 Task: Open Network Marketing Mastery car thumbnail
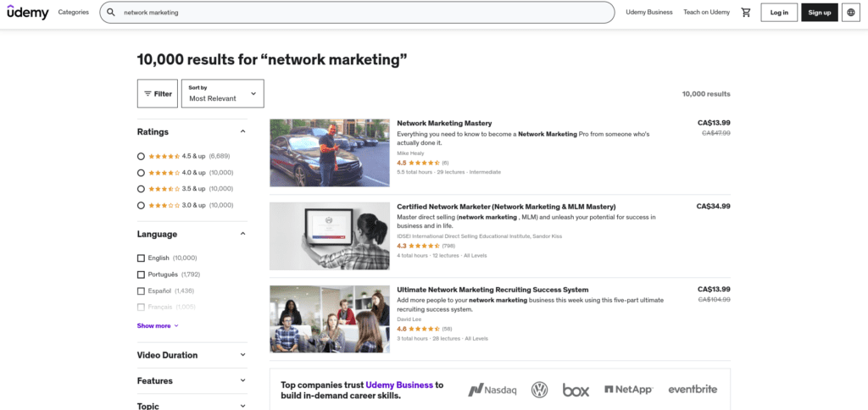[x=330, y=152]
